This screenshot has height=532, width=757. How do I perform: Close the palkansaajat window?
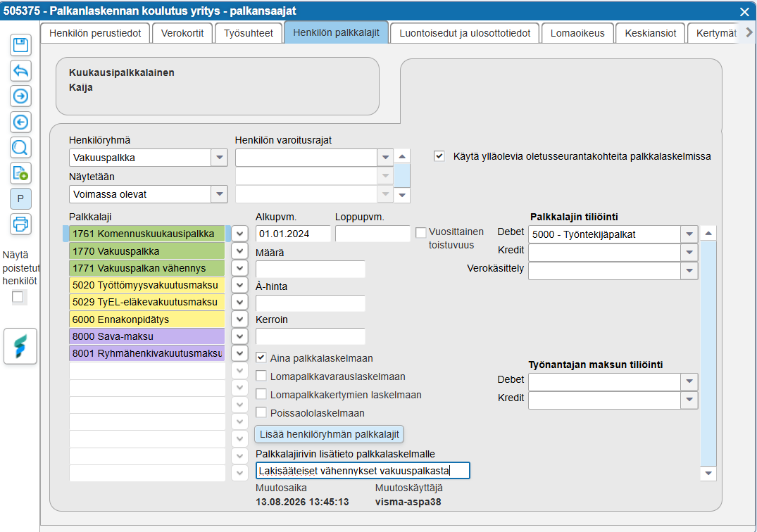[x=744, y=11]
